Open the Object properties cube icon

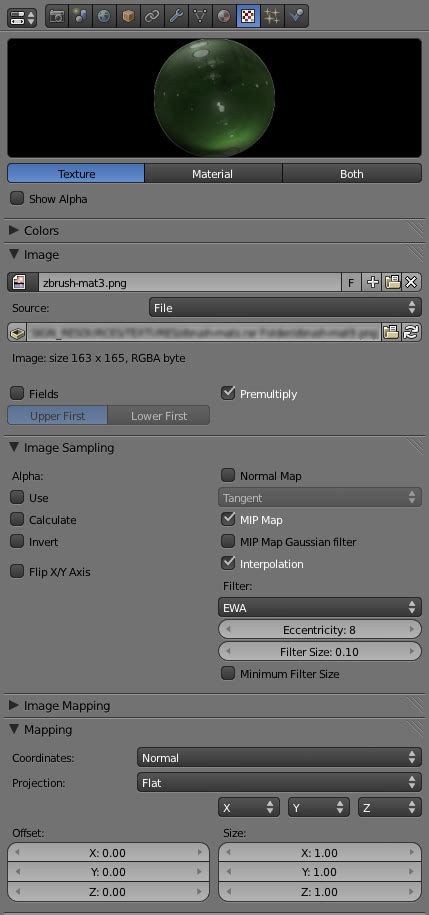(x=128, y=16)
